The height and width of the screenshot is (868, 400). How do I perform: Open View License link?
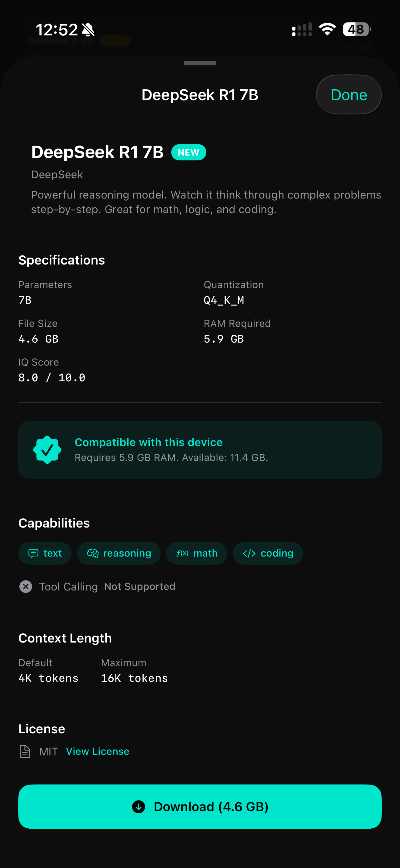97,751
